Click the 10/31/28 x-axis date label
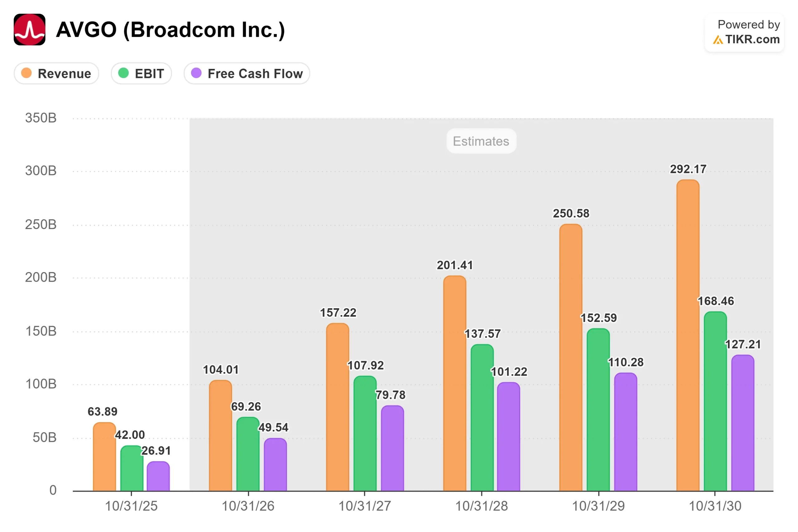Image resolution: width=798 pixels, height=532 pixels. click(x=481, y=506)
